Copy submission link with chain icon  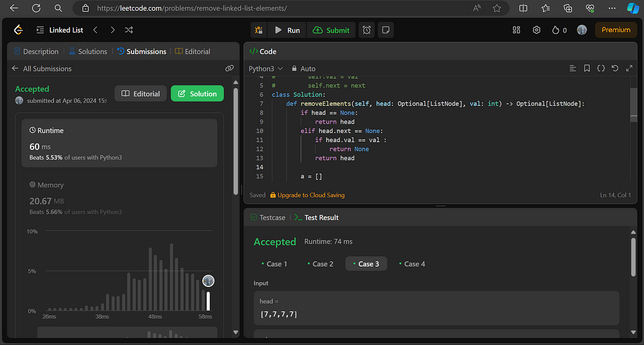click(x=229, y=69)
